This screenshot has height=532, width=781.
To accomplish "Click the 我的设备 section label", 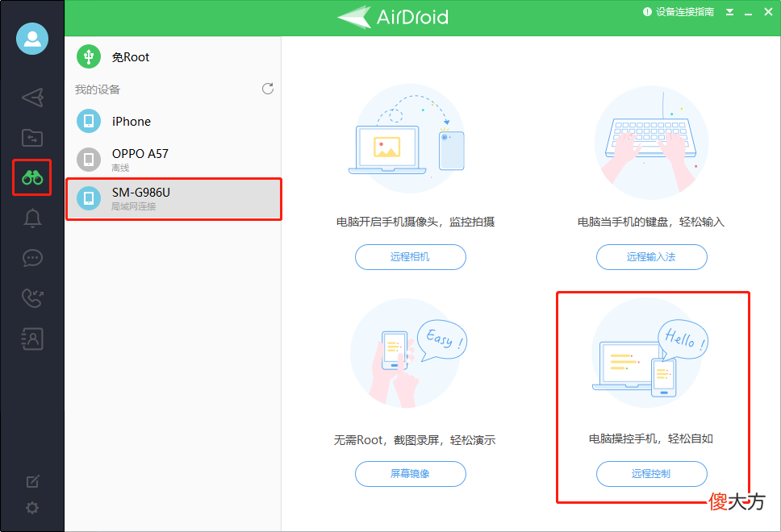I will pyautogui.click(x=98, y=89).
